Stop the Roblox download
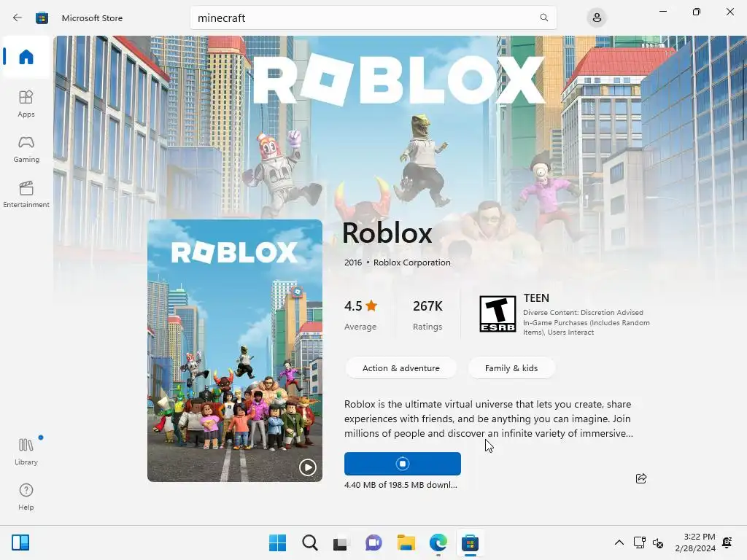Screen dimensions: 747x560 click(403, 463)
